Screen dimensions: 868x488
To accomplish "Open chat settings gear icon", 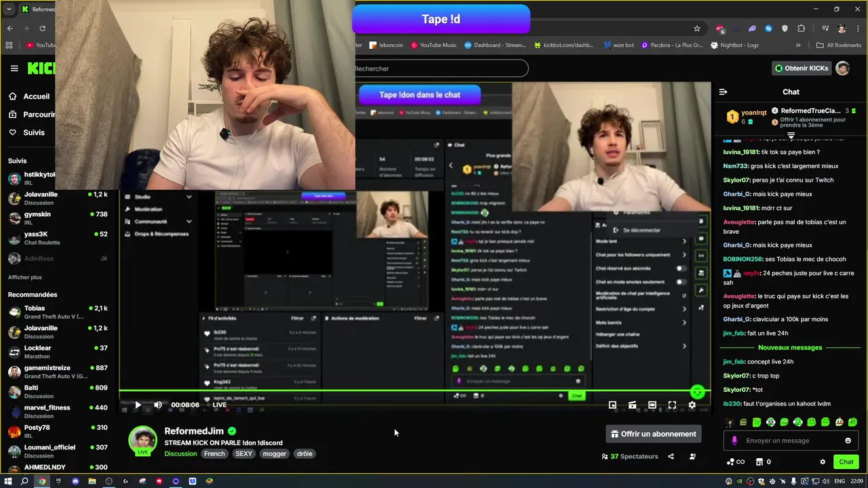I will click(823, 462).
